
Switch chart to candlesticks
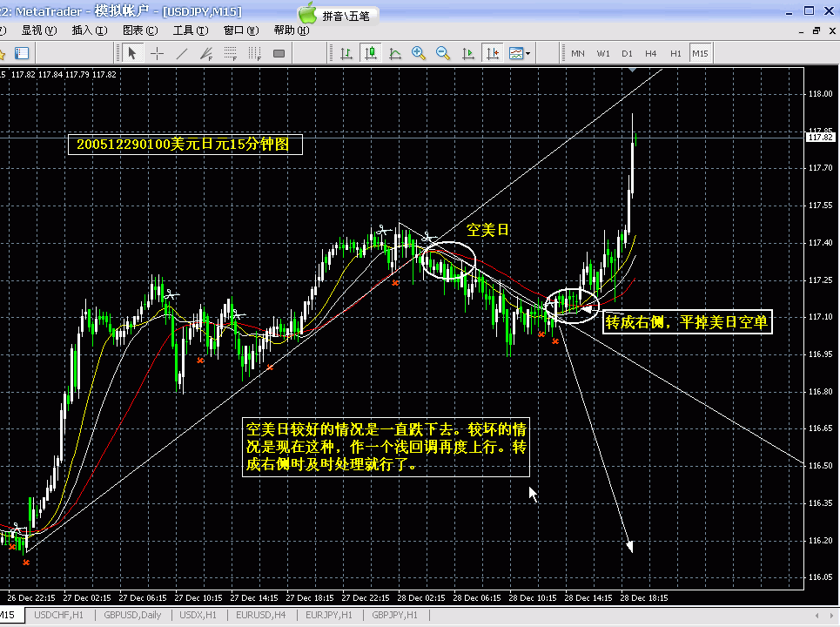[x=371, y=53]
